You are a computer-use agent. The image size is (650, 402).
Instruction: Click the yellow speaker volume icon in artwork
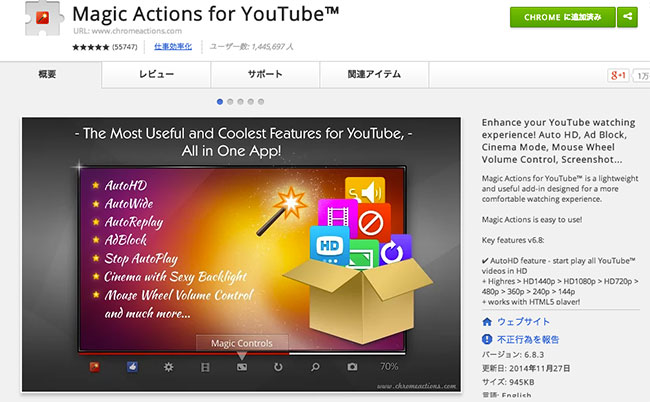pos(365,191)
